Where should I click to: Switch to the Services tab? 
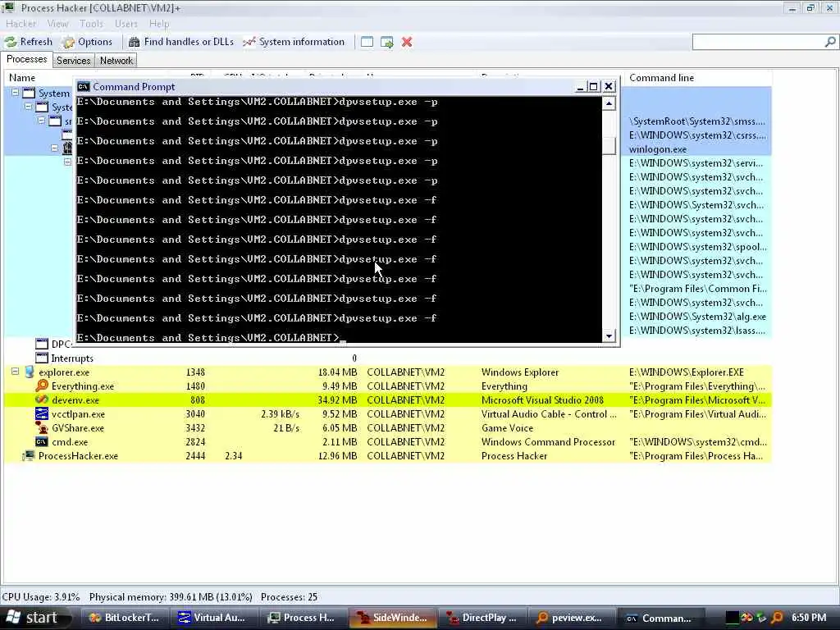pos(73,61)
